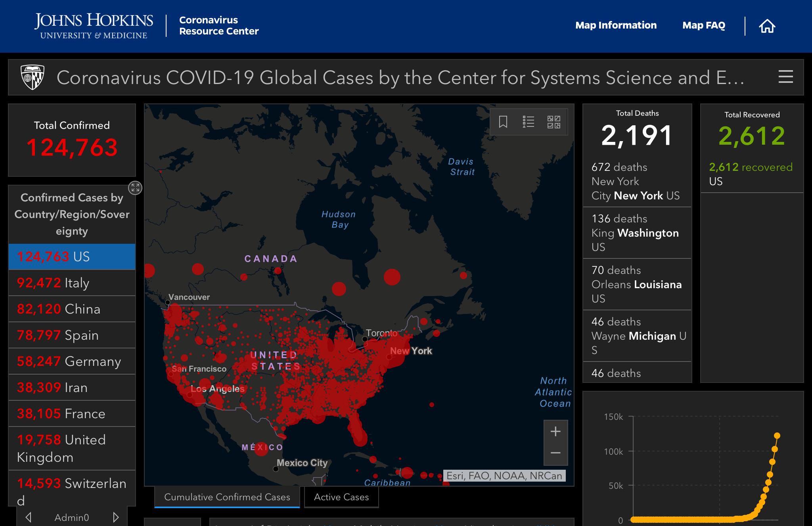Open the map bookmarks panel
This screenshot has height=526, width=812.
click(x=502, y=122)
